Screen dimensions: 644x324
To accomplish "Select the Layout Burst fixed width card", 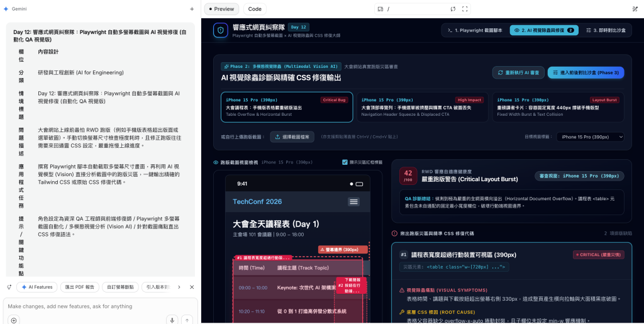I will tap(558, 107).
